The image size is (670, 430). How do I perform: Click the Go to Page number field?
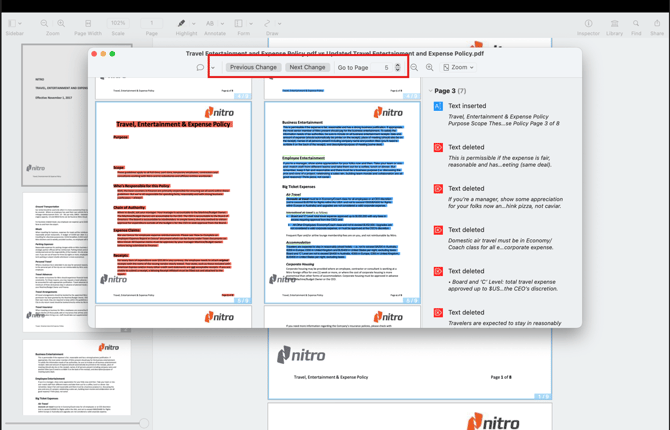(x=384, y=68)
